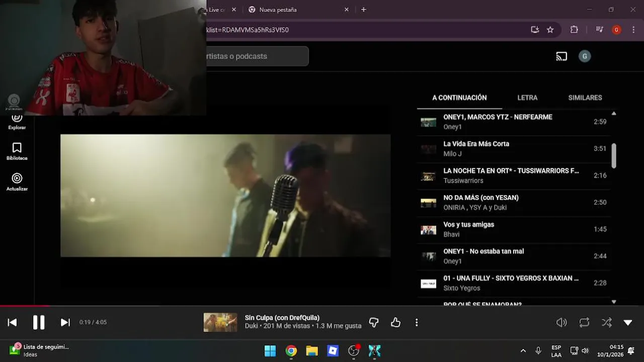Image resolution: width=644 pixels, height=362 pixels.
Task: Click the queue's scroll-up arrow
Action: [x=614, y=114]
